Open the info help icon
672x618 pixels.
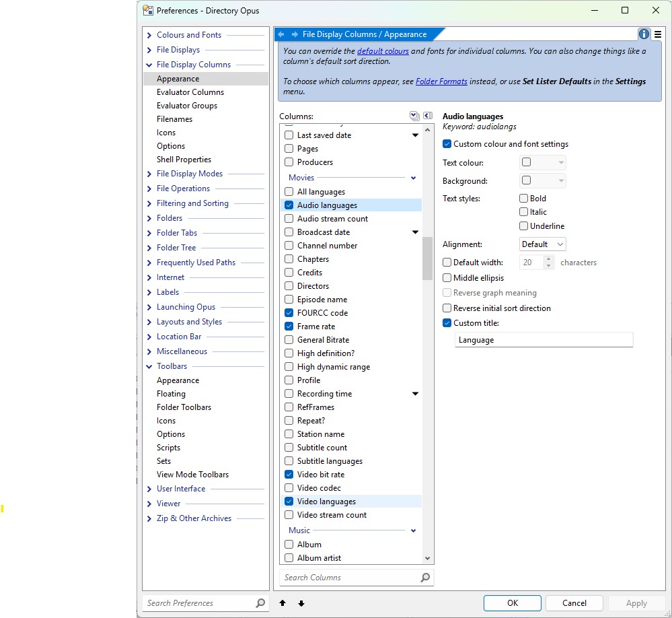[644, 34]
